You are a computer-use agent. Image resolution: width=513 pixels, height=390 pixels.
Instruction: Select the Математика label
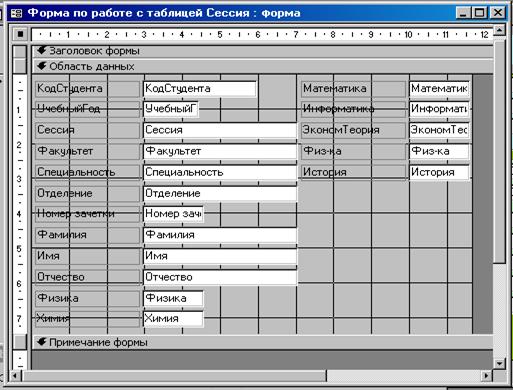(x=353, y=89)
